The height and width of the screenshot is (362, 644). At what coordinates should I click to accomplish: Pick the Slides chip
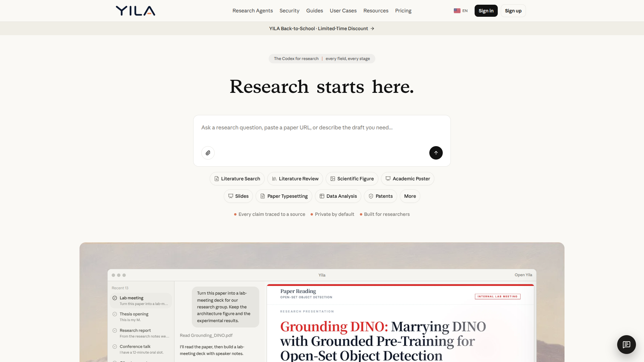tap(238, 196)
